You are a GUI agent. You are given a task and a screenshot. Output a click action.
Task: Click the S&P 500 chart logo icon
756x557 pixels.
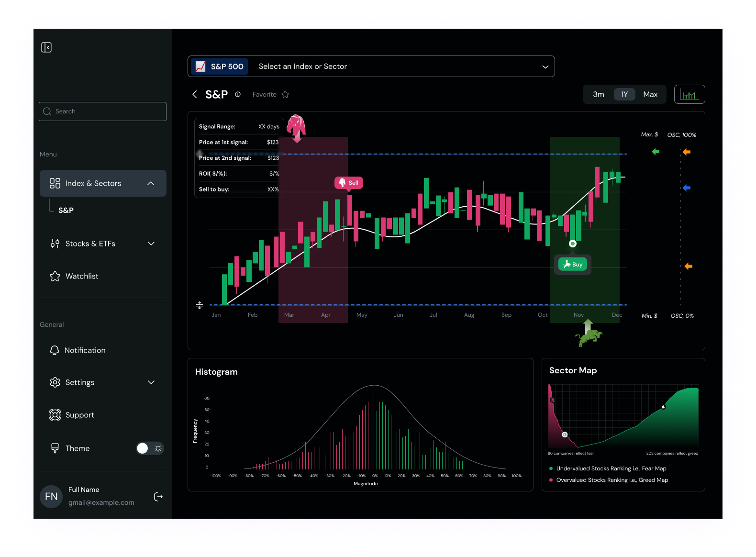point(200,67)
